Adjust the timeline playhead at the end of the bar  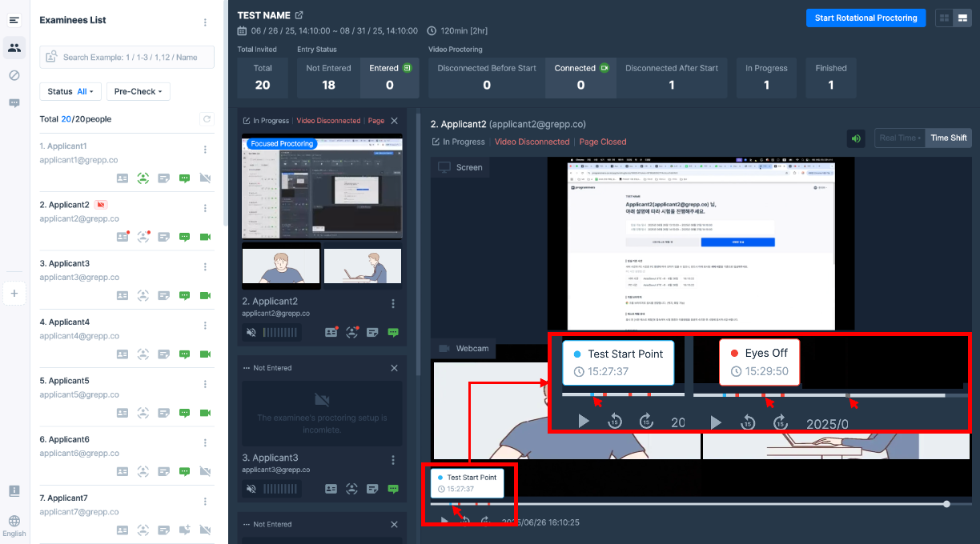[x=946, y=504]
